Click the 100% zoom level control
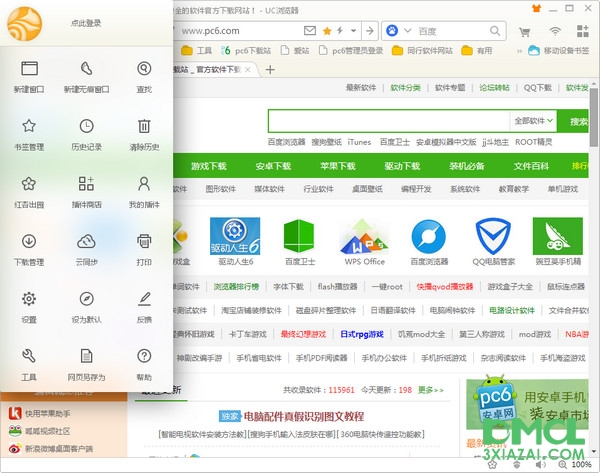 coord(581,465)
